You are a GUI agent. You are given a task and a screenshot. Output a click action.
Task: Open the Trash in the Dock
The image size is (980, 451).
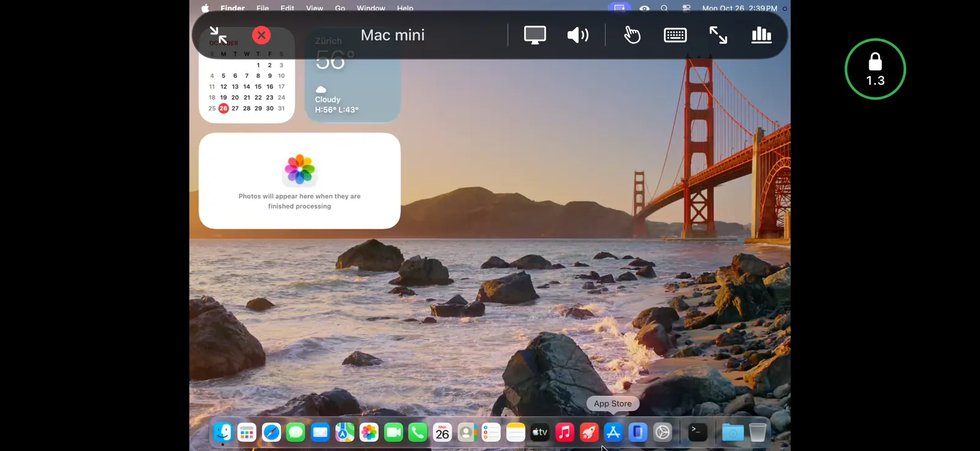758,433
